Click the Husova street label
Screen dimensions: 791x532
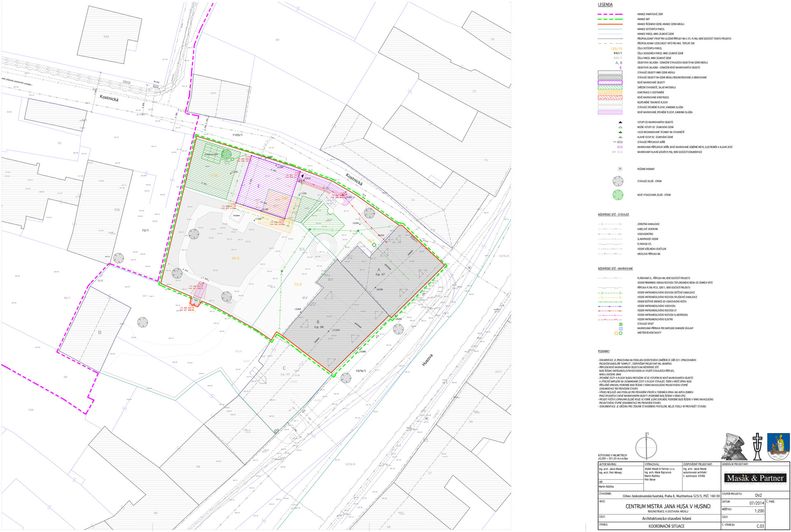[428, 360]
